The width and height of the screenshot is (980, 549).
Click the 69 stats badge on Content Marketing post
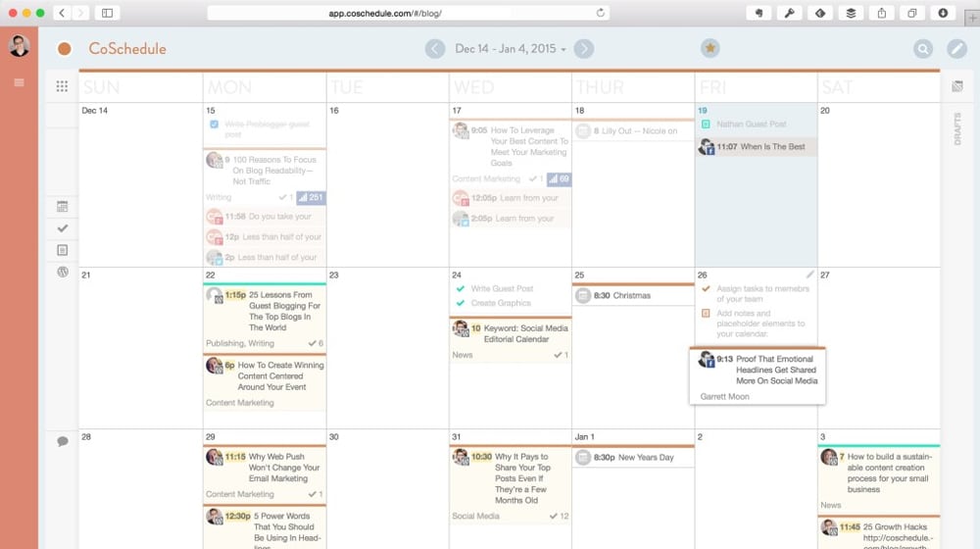click(x=559, y=179)
